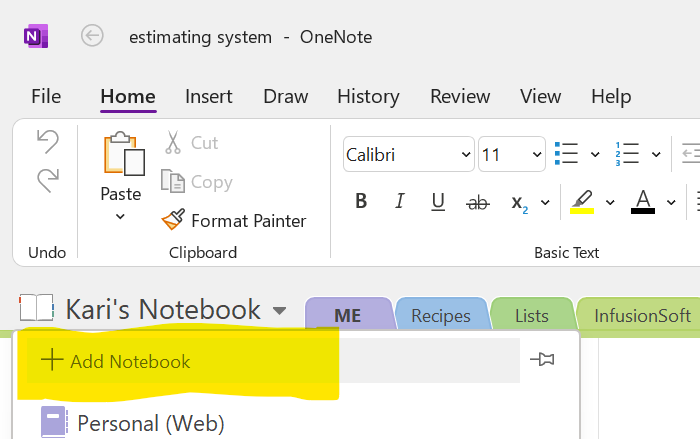Switch to the Review ribbon tab
Image resolution: width=700 pixels, height=439 pixels.
(x=460, y=96)
